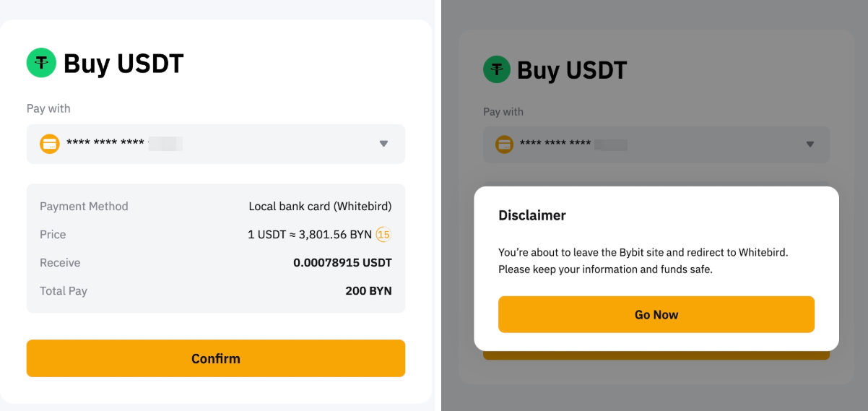
Task: Click the Payment Method label
Action: [x=84, y=207]
